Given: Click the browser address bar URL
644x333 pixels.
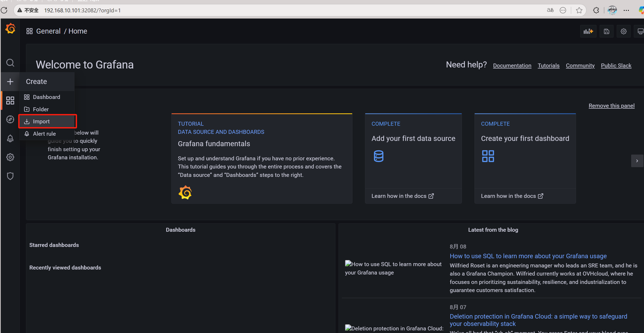Looking at the screenshot, I should point(82,10).
